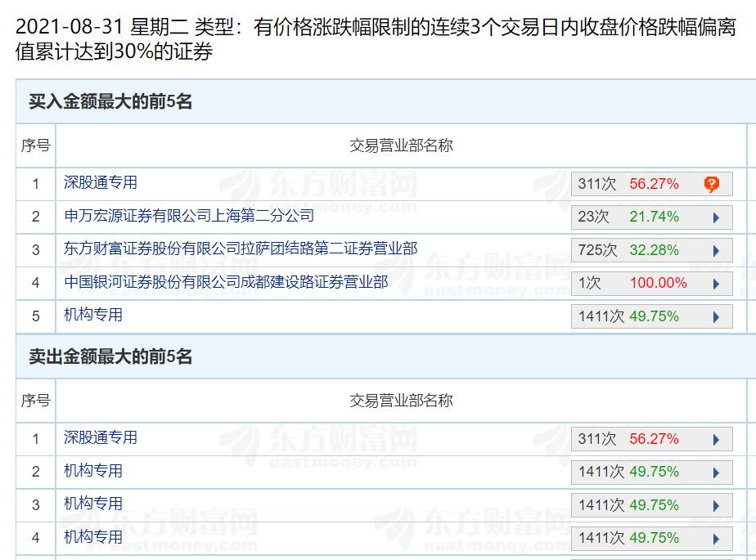Expand arrow beside 1次 100.00% stats
Viewport: 756px width, 560px height.
tap(716, 284)
